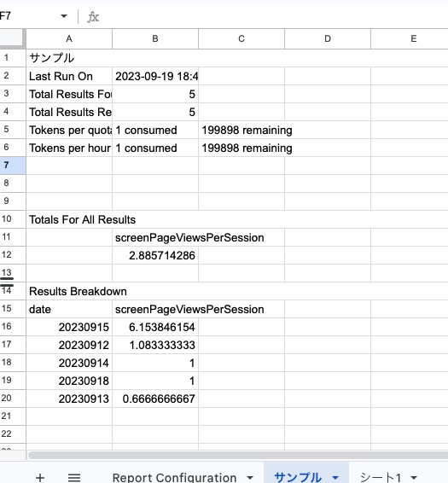Click 'Total Results Fo' cell in row 3

(x=69, y=94)
